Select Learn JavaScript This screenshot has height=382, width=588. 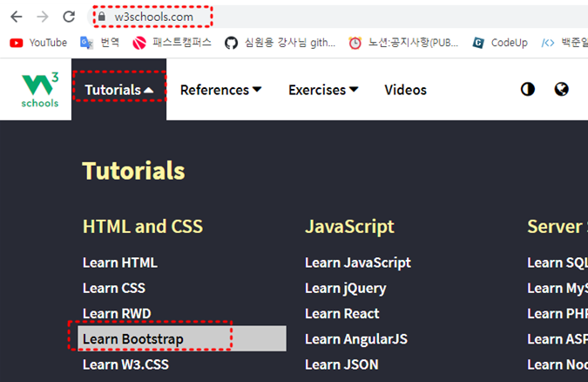click(x=358, y=263)
